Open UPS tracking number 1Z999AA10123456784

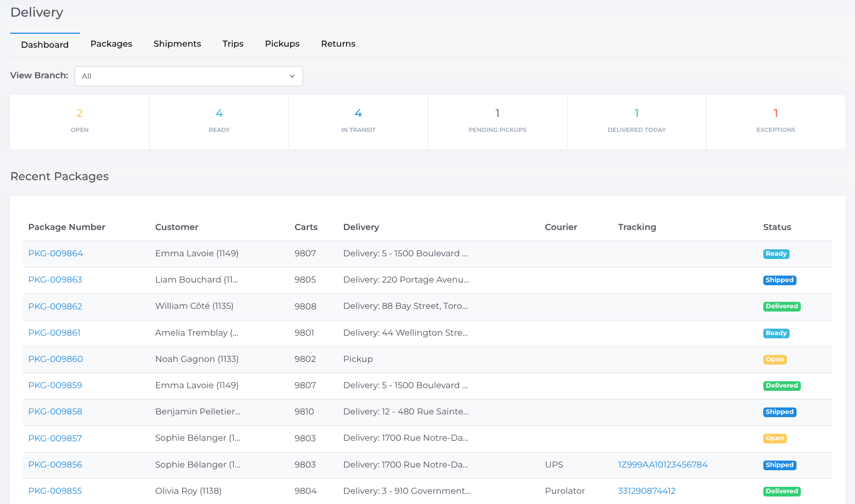pos(663,465)
